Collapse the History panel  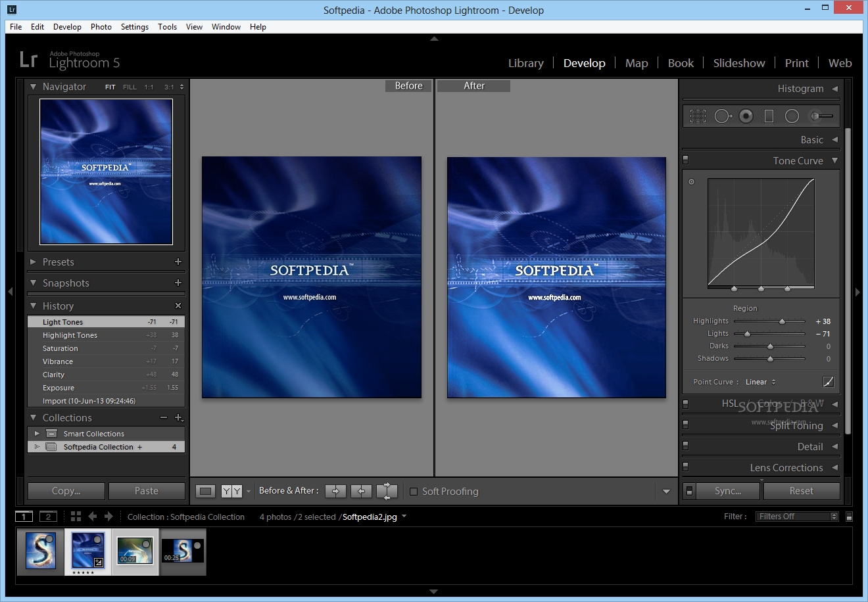click(x=33, y=306)
